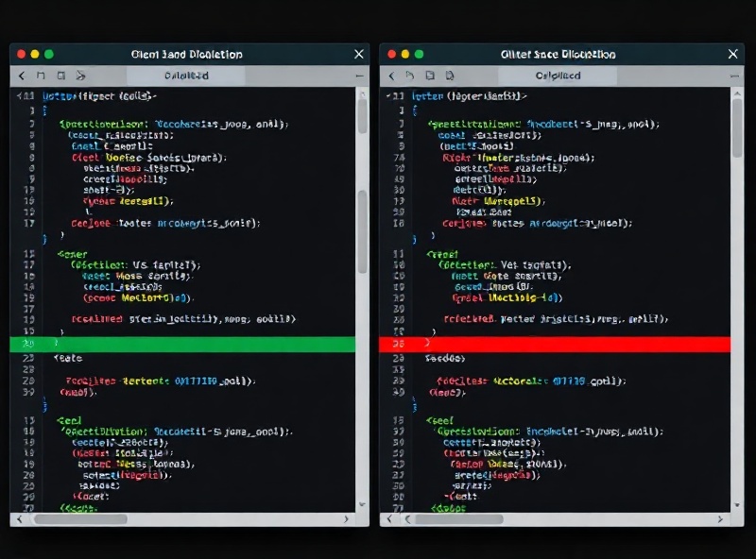Screen dimensions: 756x559
Task: Click the red highlighted line in the right pane
Action: (x=555, y=344)
